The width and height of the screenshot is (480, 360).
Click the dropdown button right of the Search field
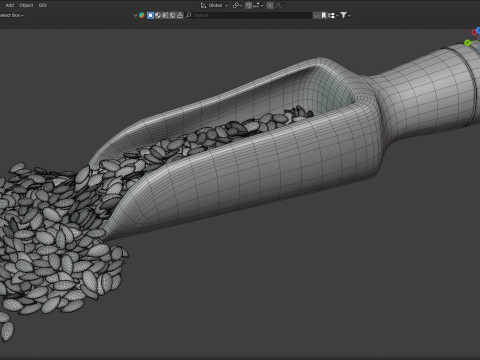tap(316, 15)
